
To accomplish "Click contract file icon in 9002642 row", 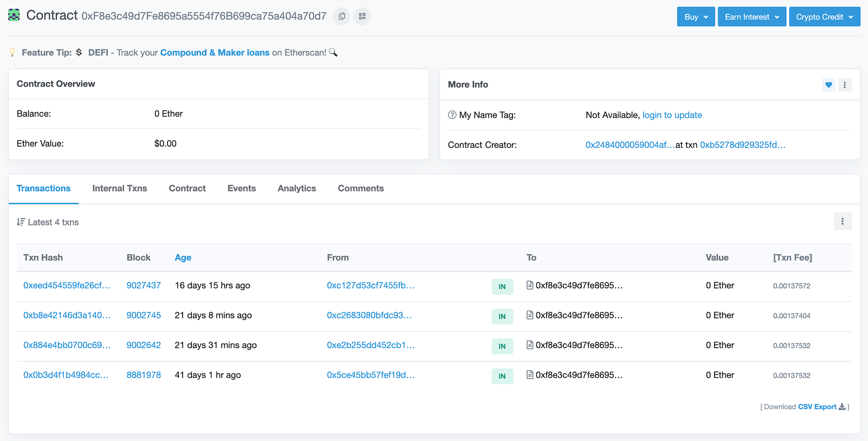I will 529,345.
